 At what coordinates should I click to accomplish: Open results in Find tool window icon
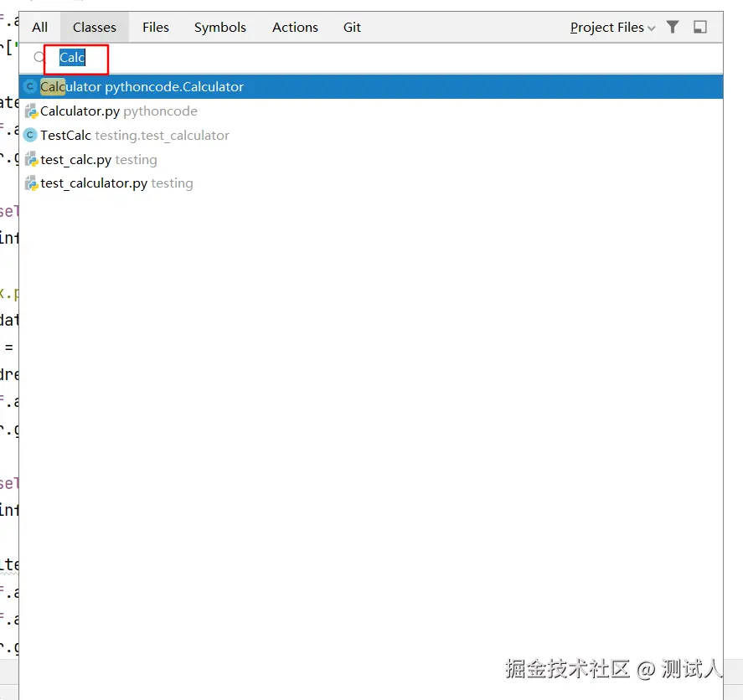(700, 27)
